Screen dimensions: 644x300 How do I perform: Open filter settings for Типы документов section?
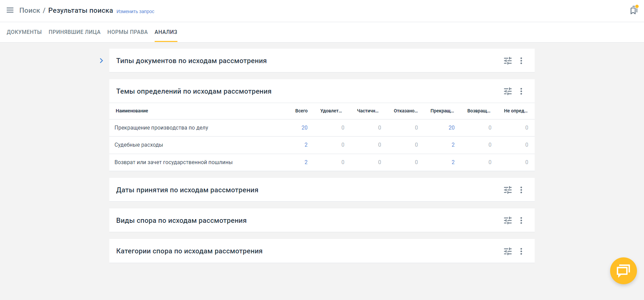click(508, 61)
